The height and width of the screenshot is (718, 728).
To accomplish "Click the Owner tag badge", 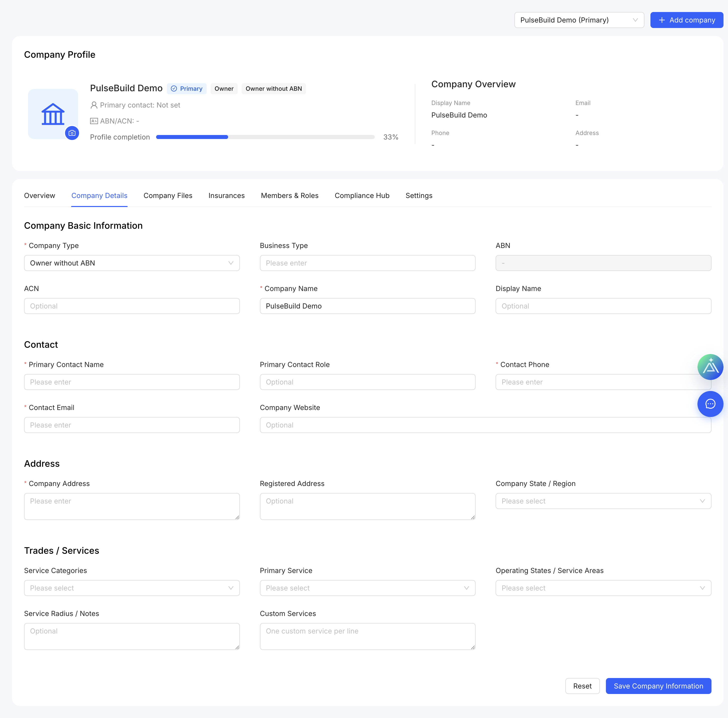I will [224, 89].
